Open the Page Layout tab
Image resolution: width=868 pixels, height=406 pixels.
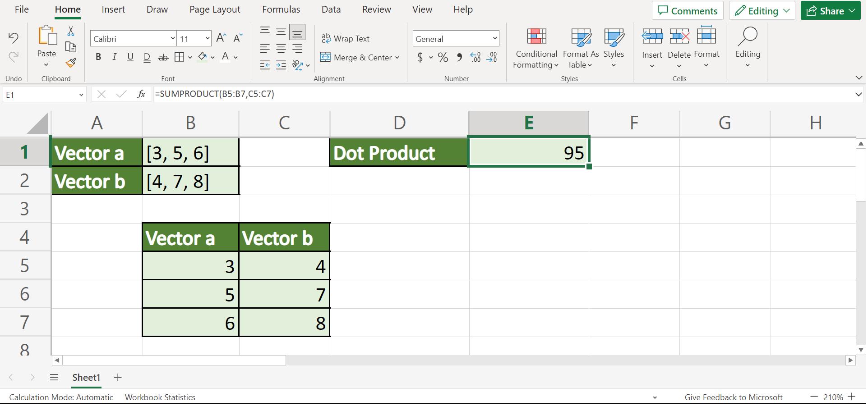click(215, 9)
